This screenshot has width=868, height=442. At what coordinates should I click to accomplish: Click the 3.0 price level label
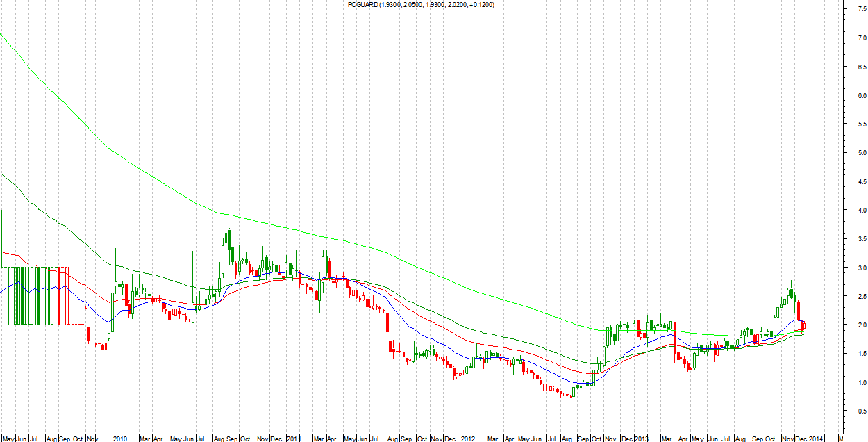point(860,268)
